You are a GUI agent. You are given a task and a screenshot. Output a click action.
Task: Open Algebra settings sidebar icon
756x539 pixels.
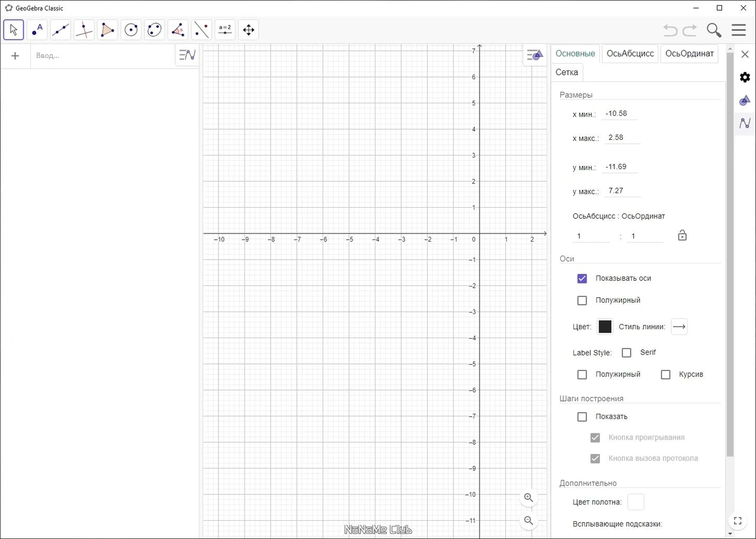(x=745, y=123)
